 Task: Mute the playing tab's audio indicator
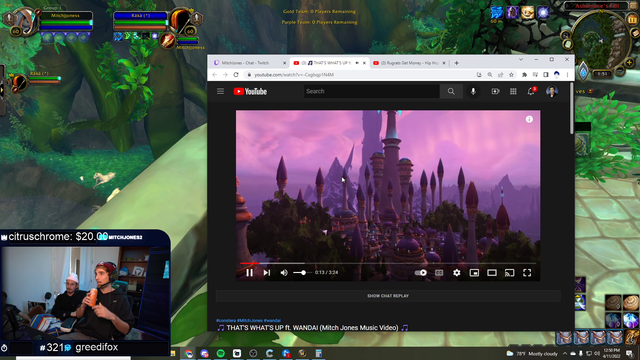pyautogui.click(x=357, y=63)
